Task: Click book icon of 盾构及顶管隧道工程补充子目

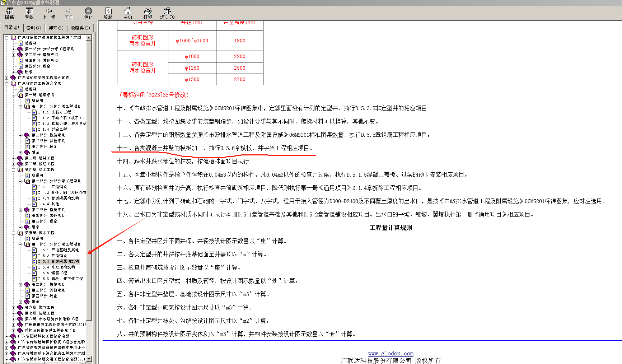Action: click(x=20, y=330)
